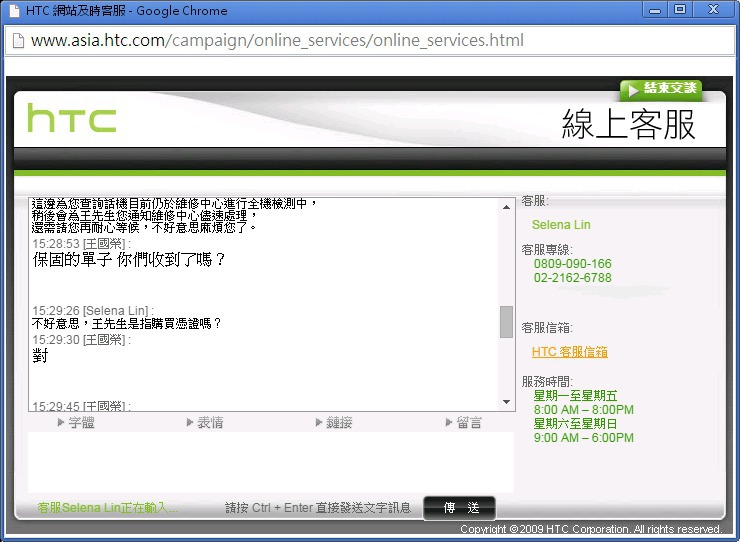Click the 線上客服 heading
This screenshot has height=542, width=740.
click(x=629, y=124)
